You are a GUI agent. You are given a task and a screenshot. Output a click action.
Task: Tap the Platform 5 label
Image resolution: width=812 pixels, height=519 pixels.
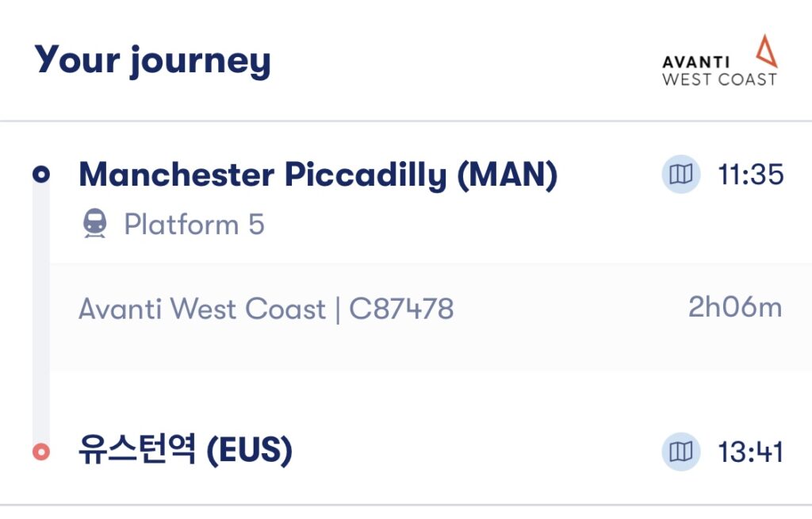(194, 225)
